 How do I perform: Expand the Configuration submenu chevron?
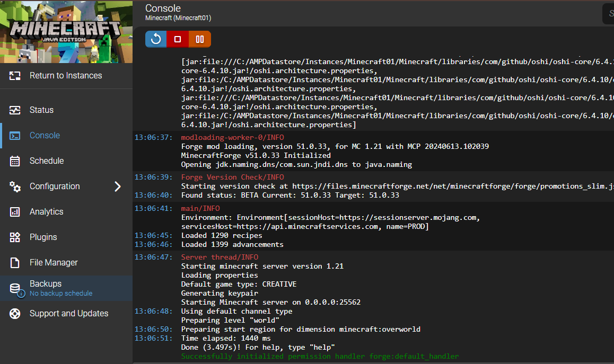[118, 187]
